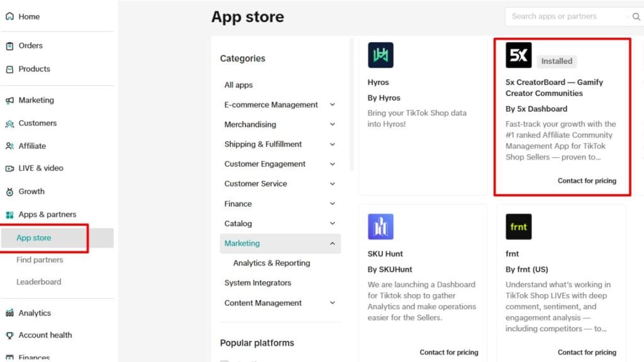Click the Orders clipboard icon
The height and width of the screenshot is (362, 644).
pos(9,46)
